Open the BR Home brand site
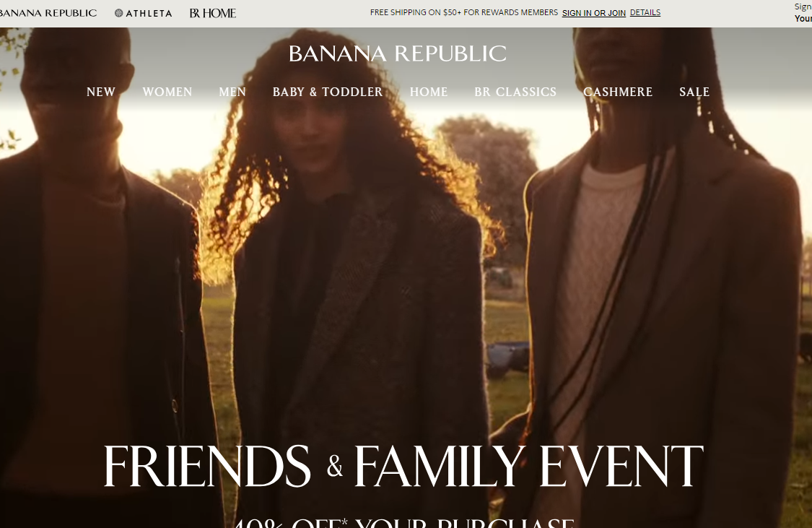Viewport: 812px width, 528px height. pos(213,13)
